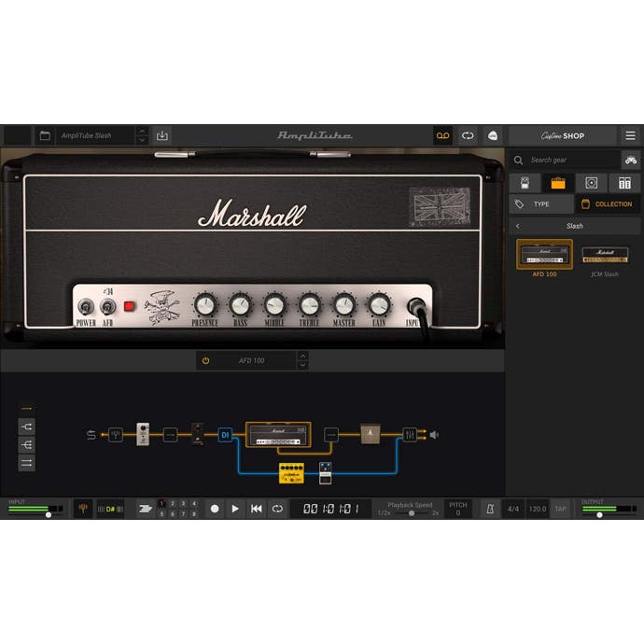Click the GAIN knob on amp

tap(379, 305)
